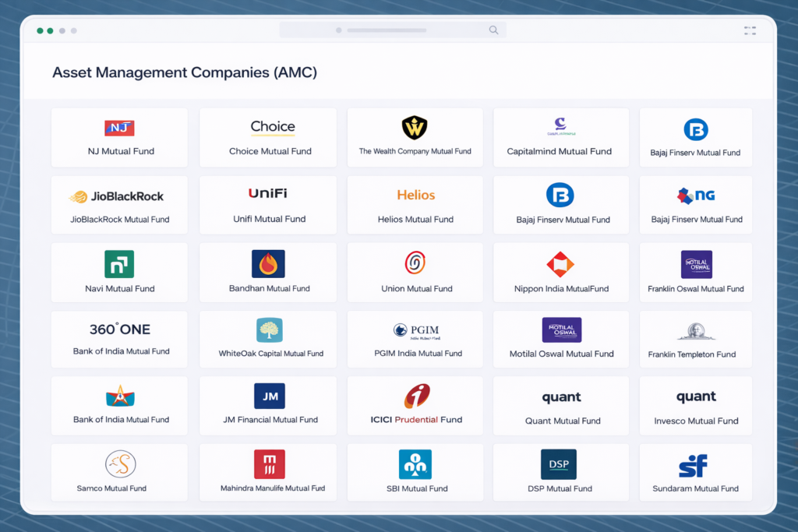
Task: Select The Wealth Company shield logo
Action: click(x=415, y=128)
